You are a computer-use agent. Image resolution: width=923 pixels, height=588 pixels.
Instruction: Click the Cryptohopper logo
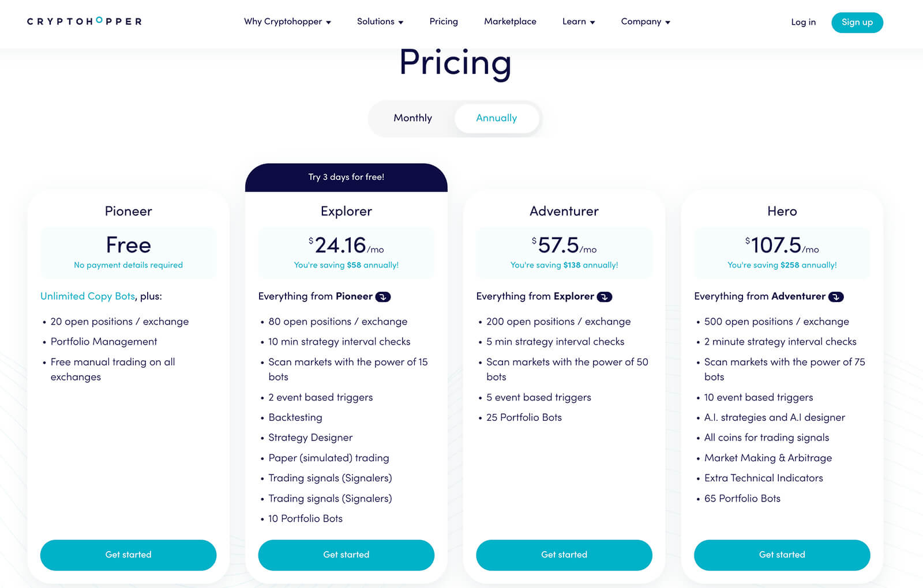pos(84,21)
